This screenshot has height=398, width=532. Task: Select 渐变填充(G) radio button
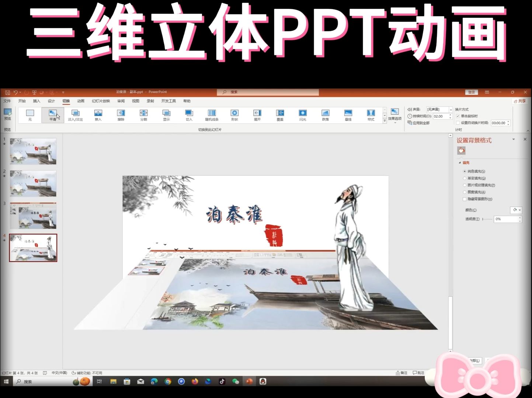[x=465, y=178]
